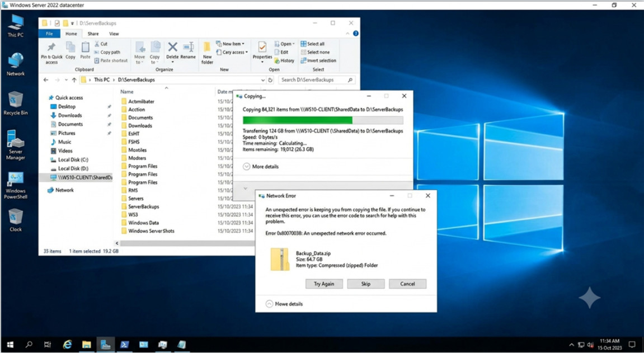Open Customize Quick Access Toolbar arrow
This screenshot has height=353, width=644.
tap(72, 23)
